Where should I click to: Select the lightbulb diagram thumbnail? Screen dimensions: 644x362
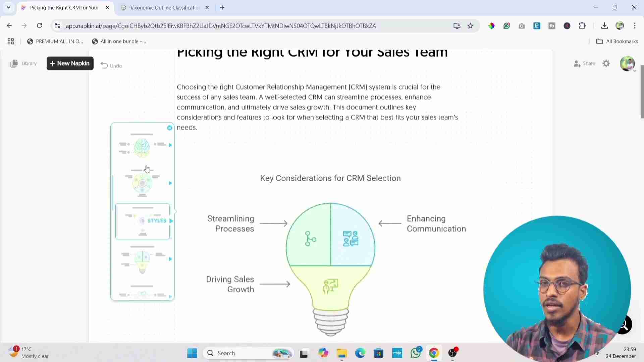coord(142,261)
